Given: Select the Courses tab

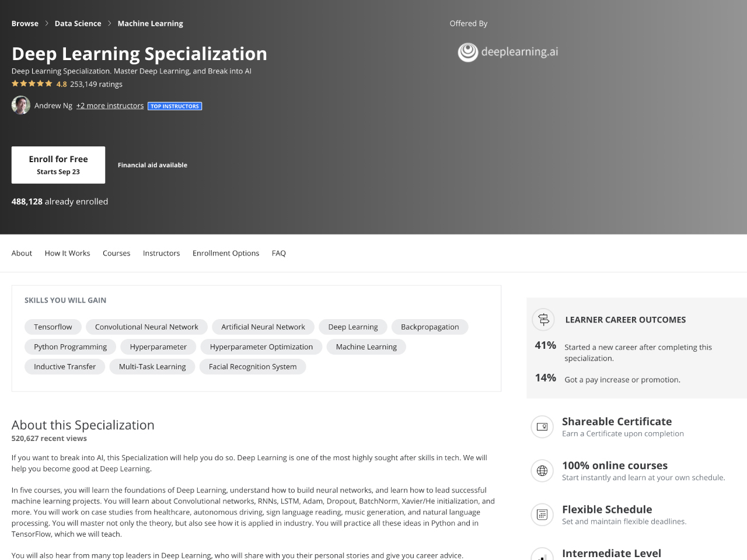Looking at the screenshot, I should point(117,253).
